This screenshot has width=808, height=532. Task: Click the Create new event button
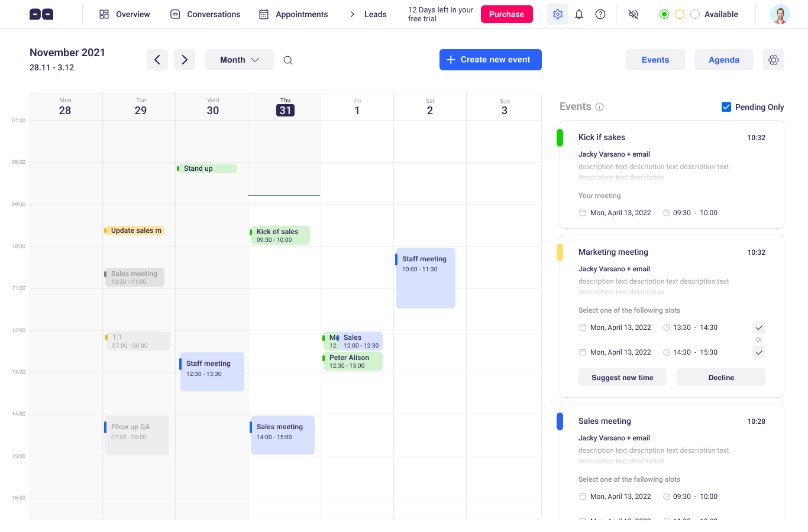[x=490, y=60]
